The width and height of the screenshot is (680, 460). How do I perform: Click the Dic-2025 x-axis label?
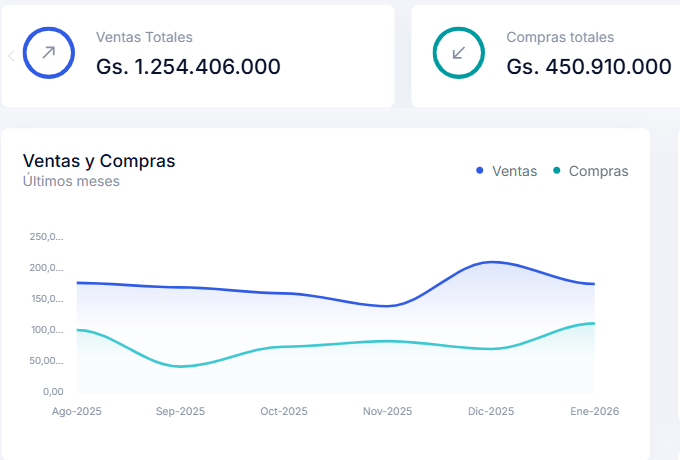[491, 411]
